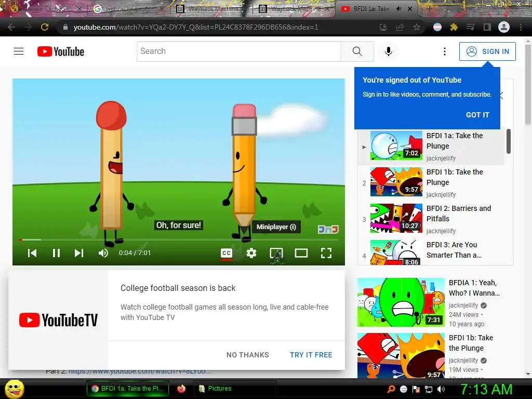Select the BFDI 1a YouTube tab
Viewport: 532px width, 399px height.
(371, 9)
